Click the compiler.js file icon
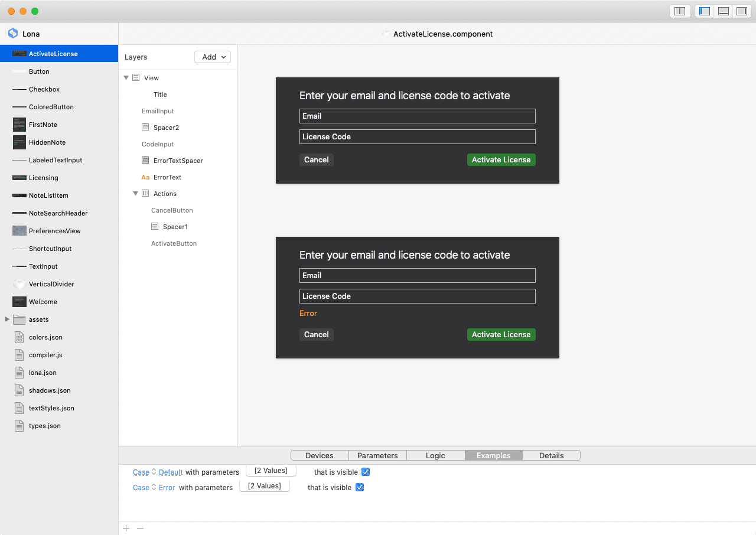Viewport: 756px width, 535px height. tap(19, 355)
